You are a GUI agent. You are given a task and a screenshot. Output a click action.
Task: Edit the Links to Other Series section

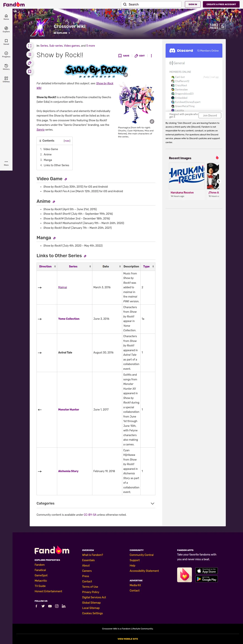click(85, 256)
